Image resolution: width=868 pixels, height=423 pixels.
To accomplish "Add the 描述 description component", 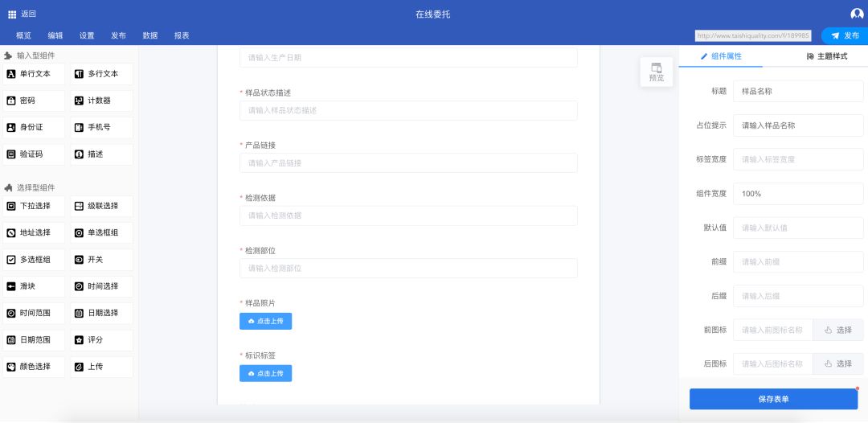I will pos(102,154).
